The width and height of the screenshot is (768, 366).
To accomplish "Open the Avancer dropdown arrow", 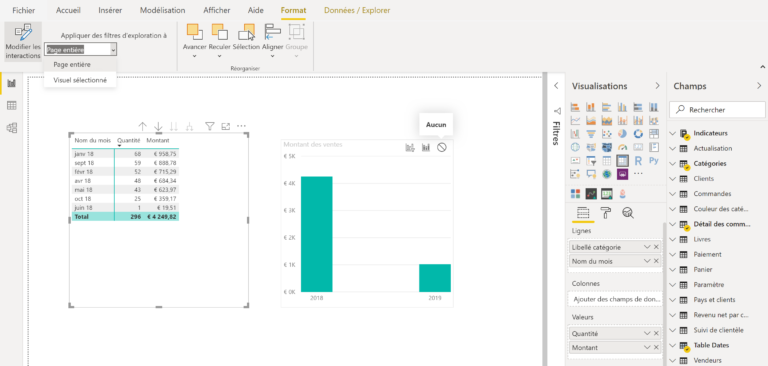I will 194,56.
